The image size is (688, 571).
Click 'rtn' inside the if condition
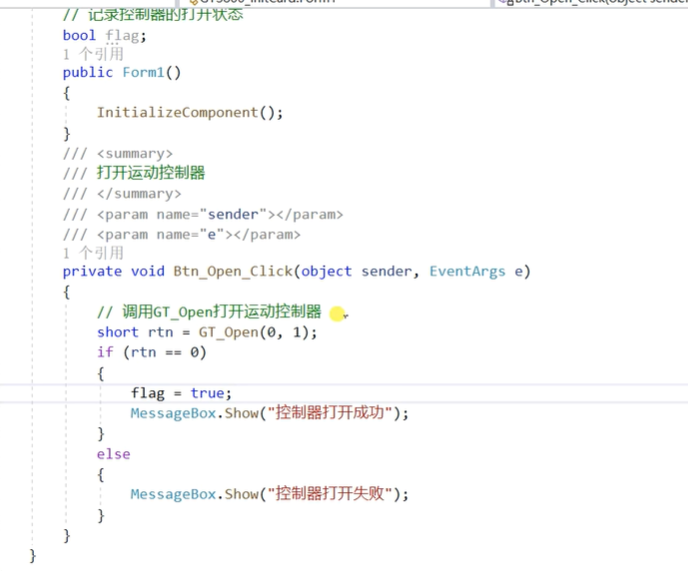pos(143,352)
